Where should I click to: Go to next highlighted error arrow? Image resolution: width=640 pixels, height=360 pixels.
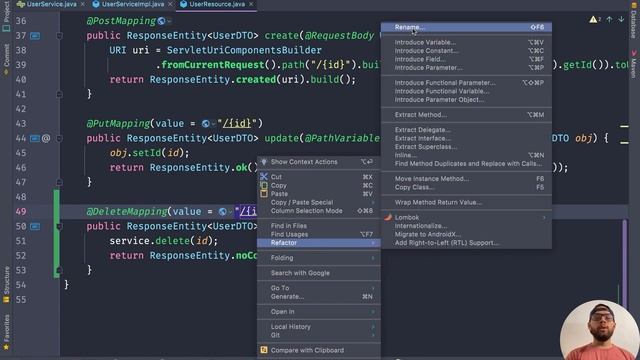621,19
